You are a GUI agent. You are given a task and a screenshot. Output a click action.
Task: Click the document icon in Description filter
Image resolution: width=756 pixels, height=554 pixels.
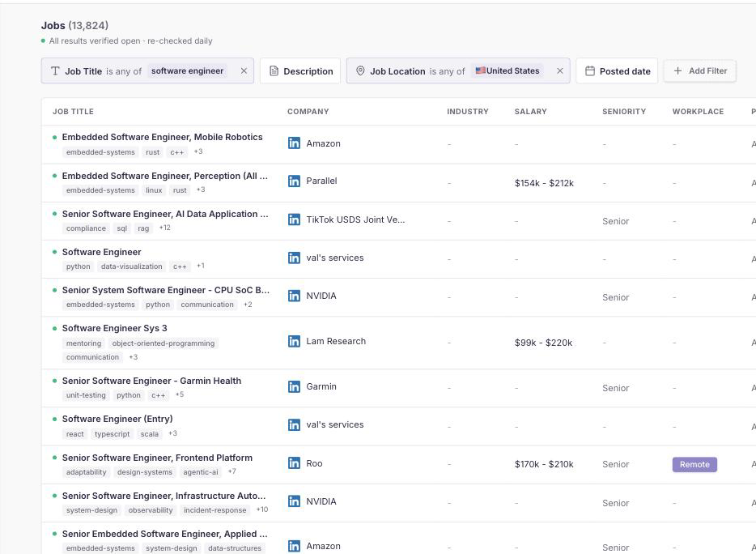[274, 71]
